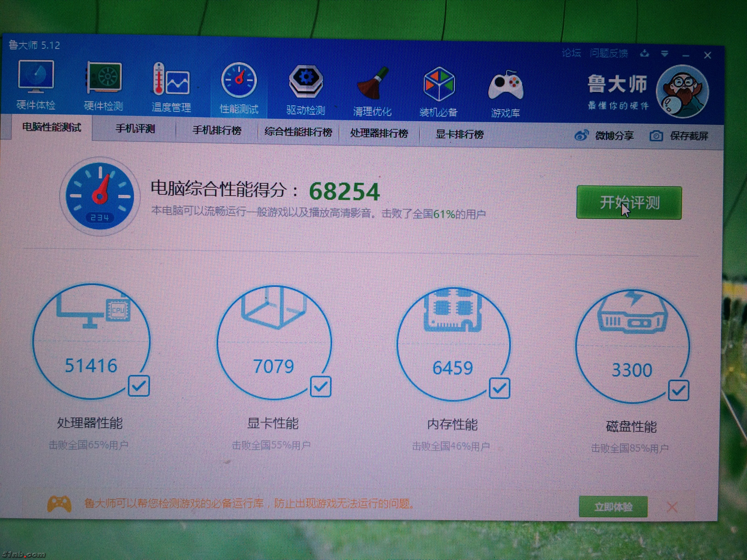The width and height of the screenshot is (747, 560).
Task: Click the CPU monitor icon above 51416
Action: 94,311
